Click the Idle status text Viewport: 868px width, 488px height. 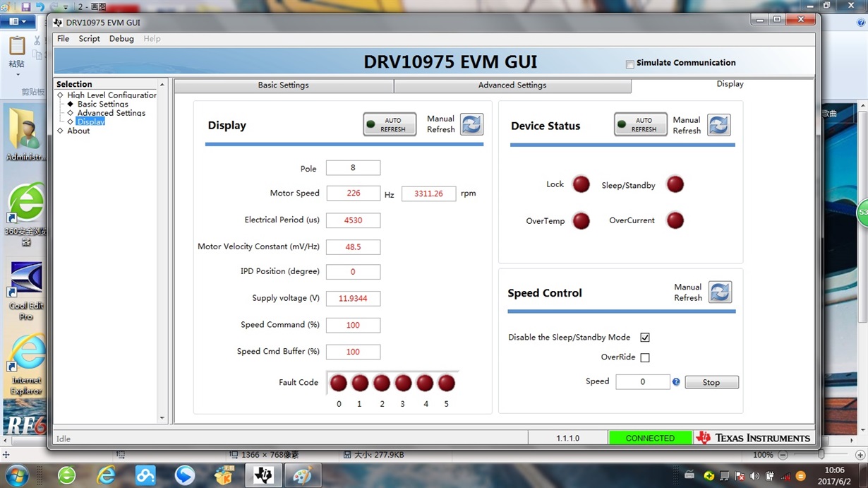pos(64,439)
